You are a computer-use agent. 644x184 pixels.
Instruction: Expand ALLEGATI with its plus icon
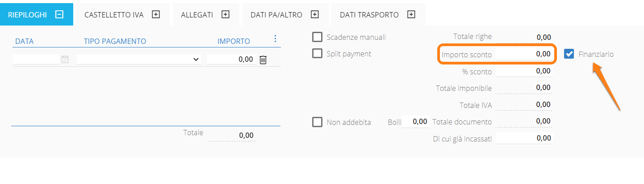tap(226, 14)
